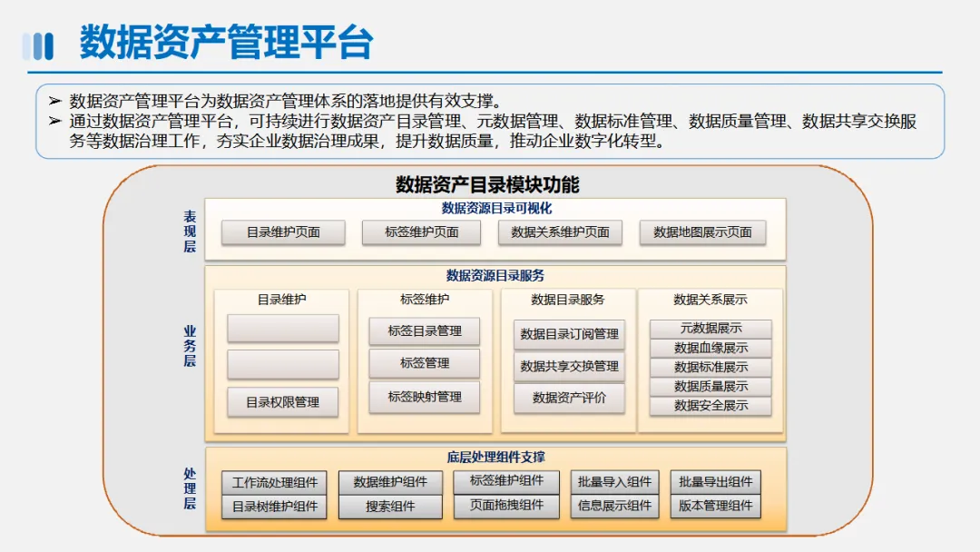Click the bullet line starting 数据资产管理平台为数据资产管理体系
Image resolution: width=980 pixels, height=552 pixels.
coord(285,102)
